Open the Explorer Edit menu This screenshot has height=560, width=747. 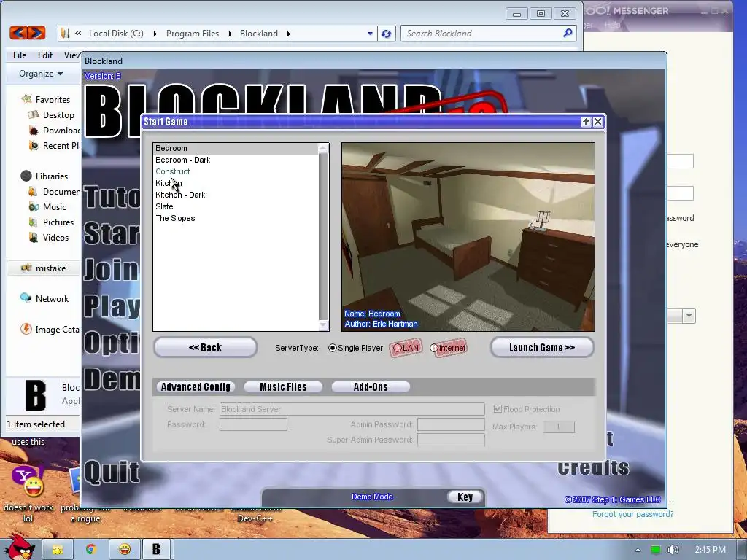[x=45, y=55]
